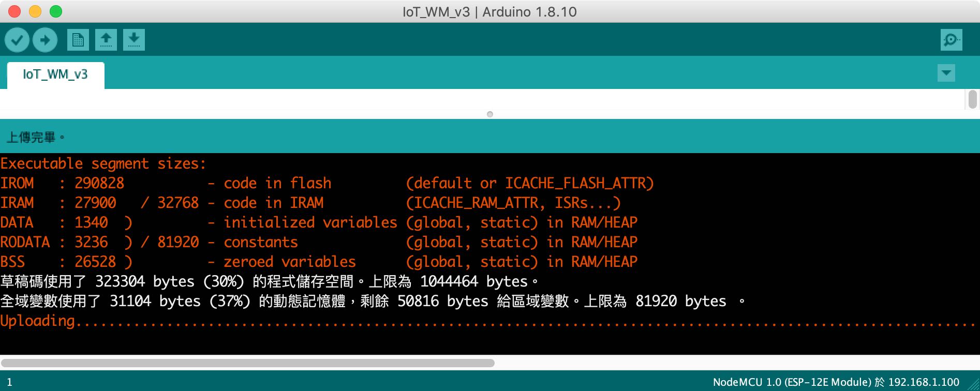Click the IRAM code size console line

(310, 203)
